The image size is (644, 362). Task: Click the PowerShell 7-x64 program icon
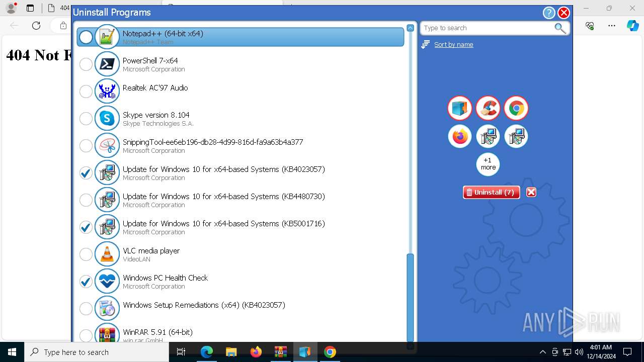pos(107,64)
